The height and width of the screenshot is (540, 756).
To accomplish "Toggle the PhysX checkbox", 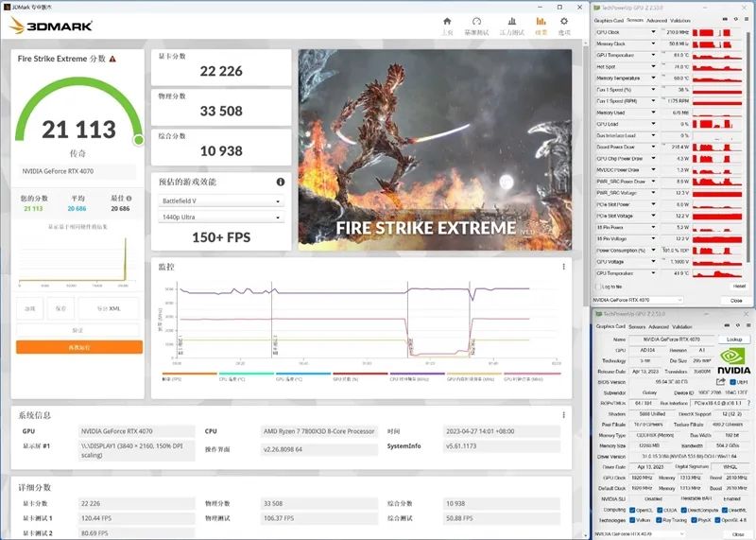I will click(694, 520).
